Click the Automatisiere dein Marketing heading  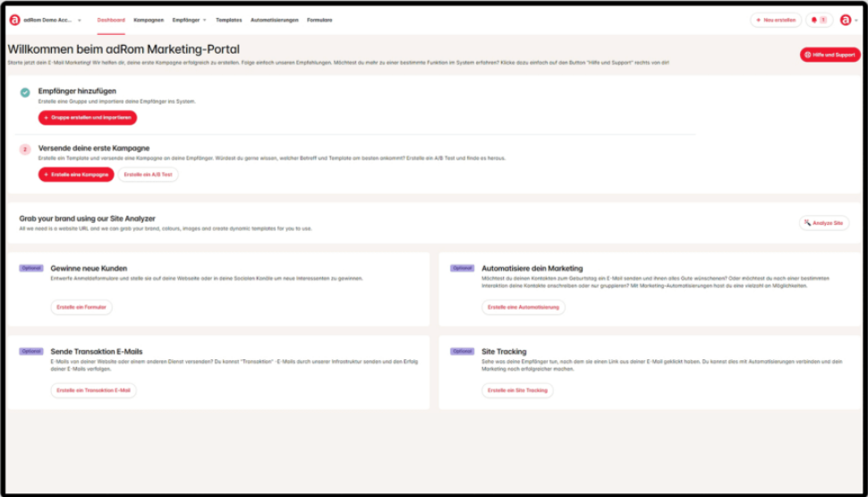tap(532, 268)
